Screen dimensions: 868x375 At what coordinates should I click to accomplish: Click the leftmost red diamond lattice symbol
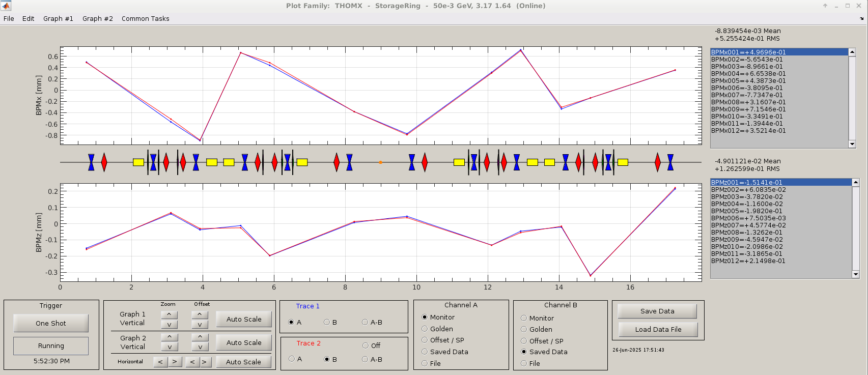(104, 162)
